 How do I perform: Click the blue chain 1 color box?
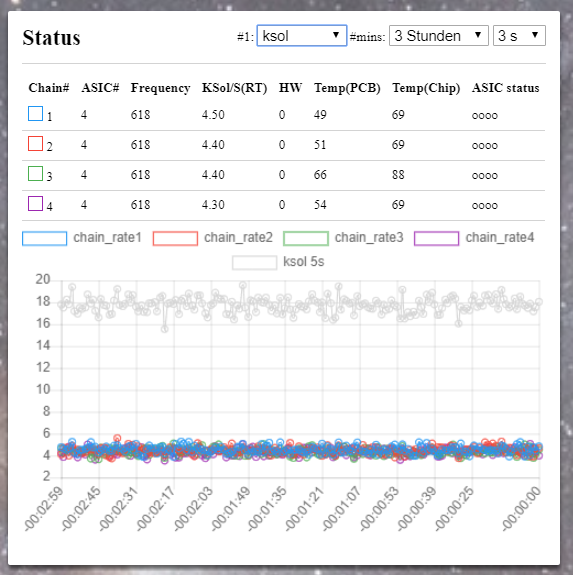pyautogui.click(x=36, y=114)
